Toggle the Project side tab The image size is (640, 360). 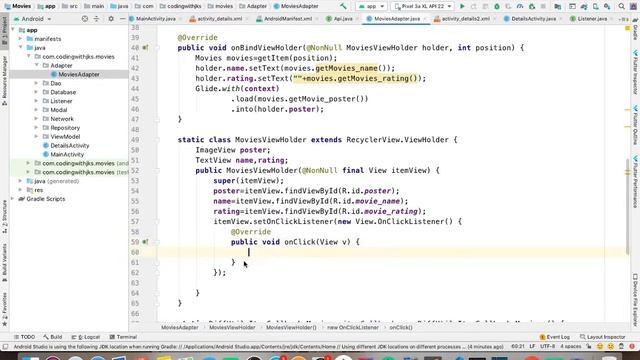click(4, 31)
